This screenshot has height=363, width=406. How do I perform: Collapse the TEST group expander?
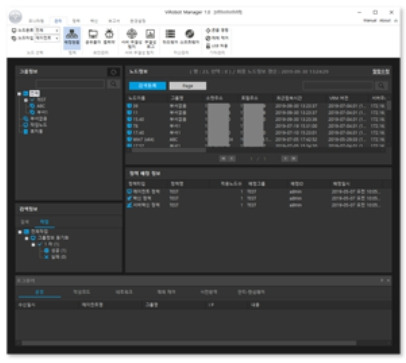pyautogui.click(x=26, y=100)
